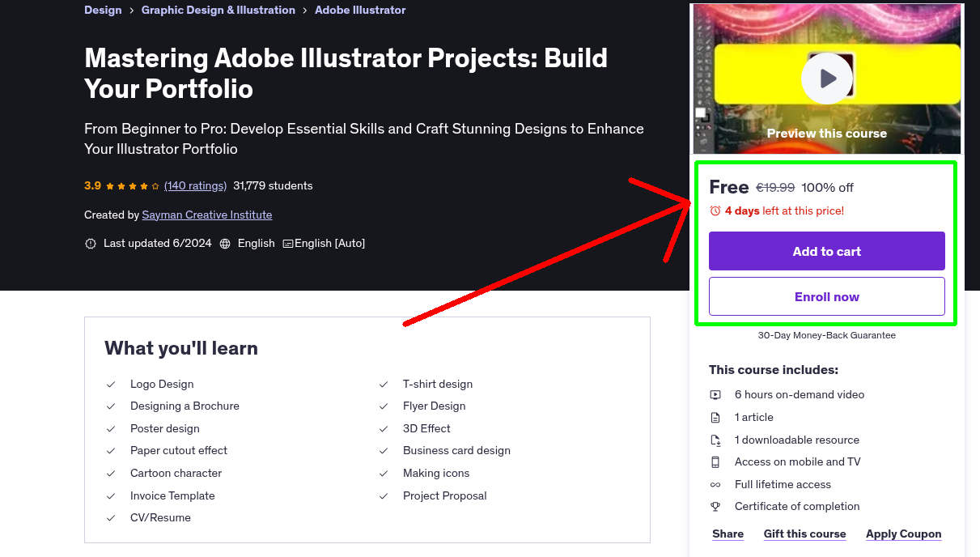Click the '1 article' text

(754, 418)
